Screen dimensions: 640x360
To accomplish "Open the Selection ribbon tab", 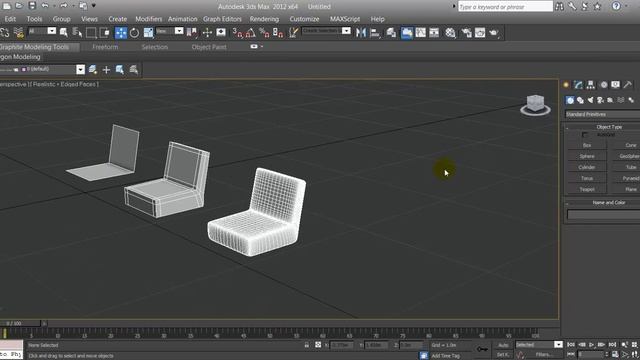I will 155,47.
